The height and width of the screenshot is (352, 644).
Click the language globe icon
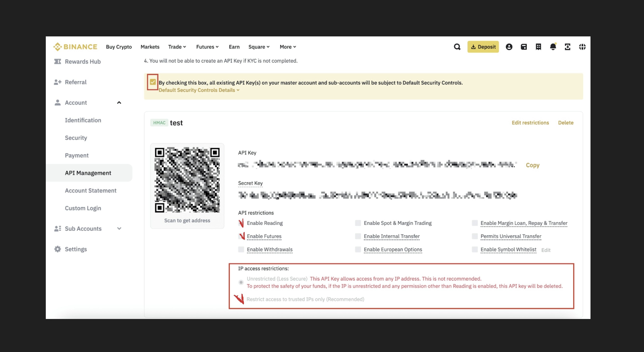pos(582,47)
